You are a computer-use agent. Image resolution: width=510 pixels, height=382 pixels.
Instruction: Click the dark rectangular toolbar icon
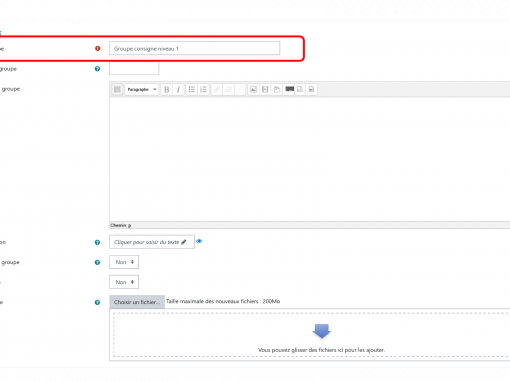pyautogui.click(x=289, y=89)
